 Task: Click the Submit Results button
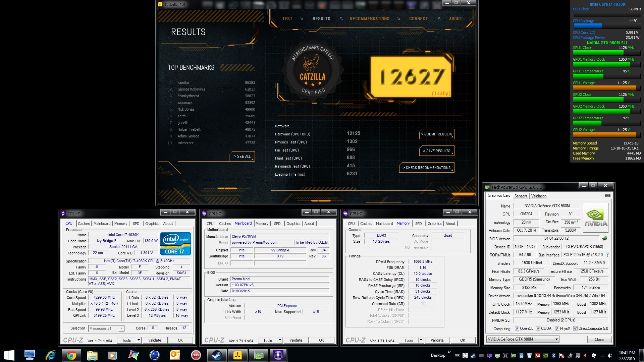[436, 134]
